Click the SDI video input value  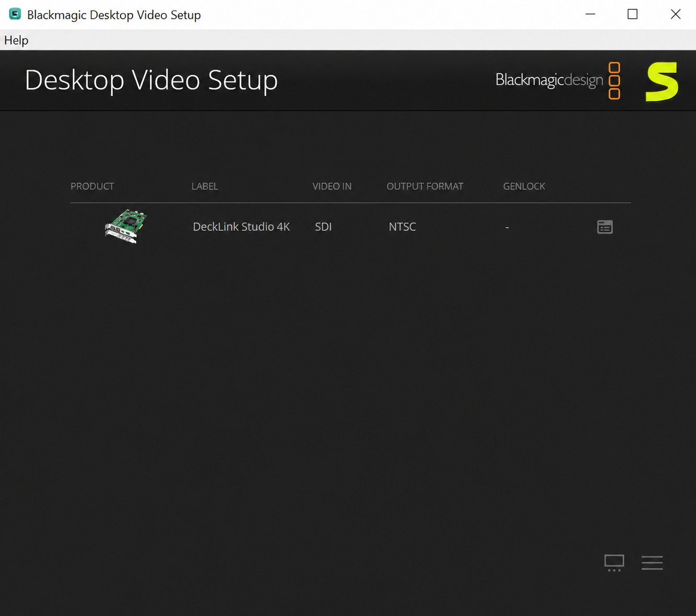coord(323,227)
